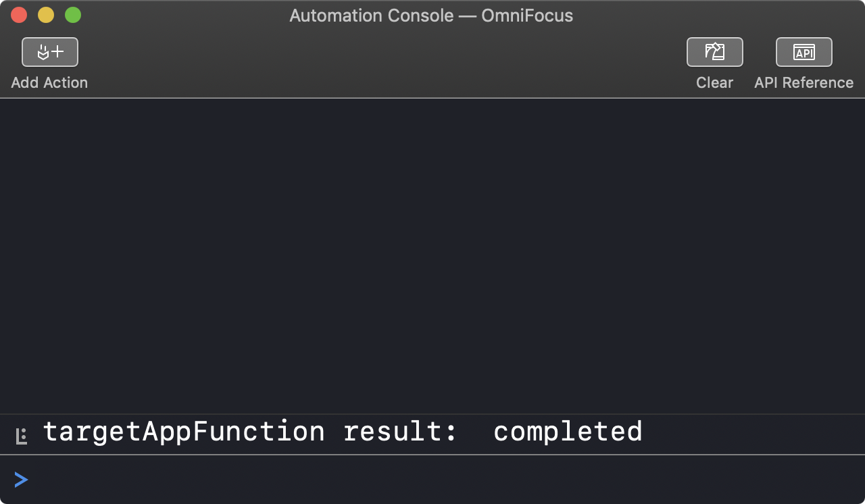
Task: Select the Automation Console title bar
Action: tap(432, 16)
